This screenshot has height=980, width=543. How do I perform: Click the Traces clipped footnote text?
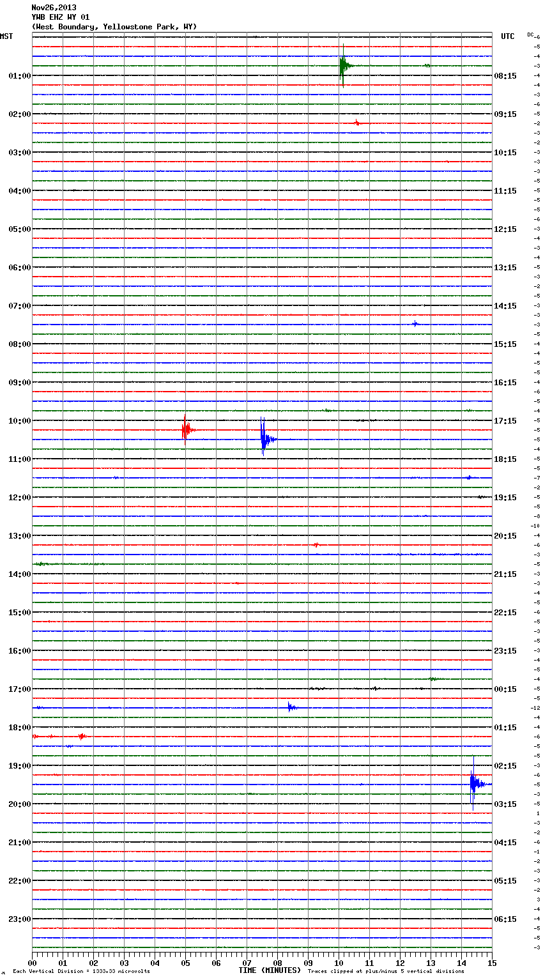point(386,972)
